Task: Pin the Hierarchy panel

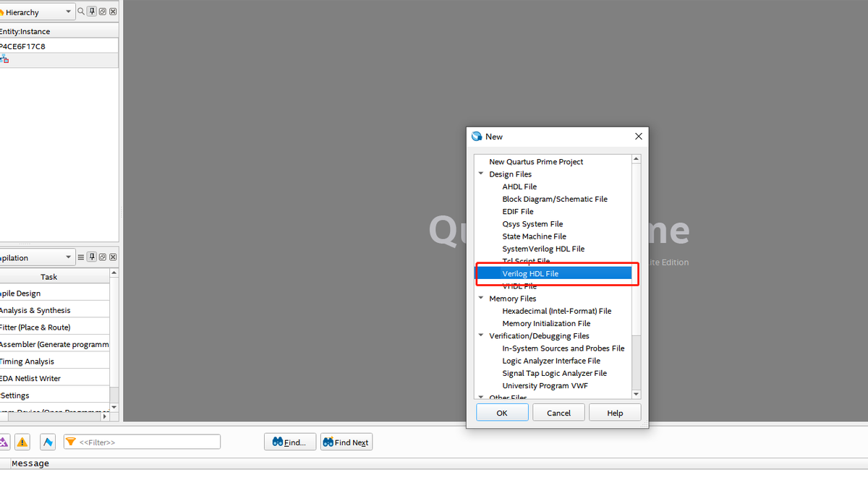Action: [x=92, y=12]
